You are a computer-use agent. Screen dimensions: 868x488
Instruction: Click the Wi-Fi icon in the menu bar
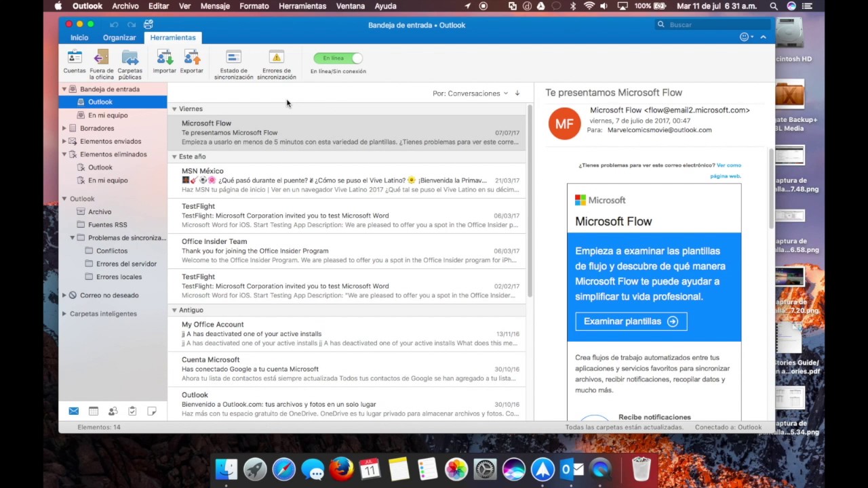[x=589, y=6]
